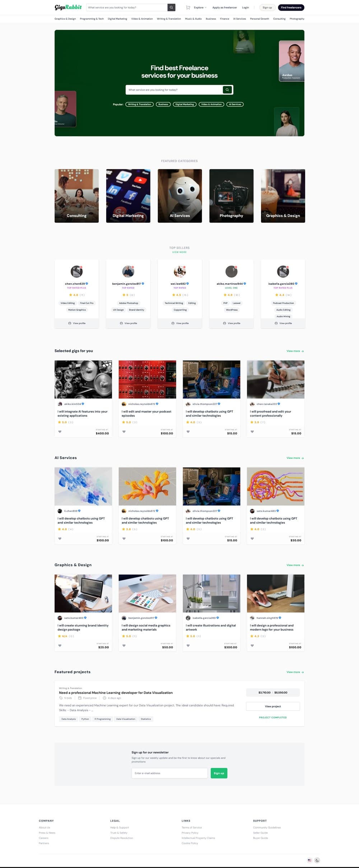The image size is (359, 868).
Task: Open the Programming & Tech category menu
Action: [92, 19]
